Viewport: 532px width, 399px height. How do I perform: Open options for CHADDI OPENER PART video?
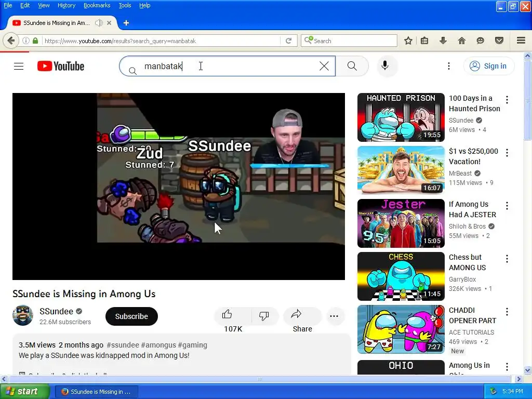tap(507, 312)
